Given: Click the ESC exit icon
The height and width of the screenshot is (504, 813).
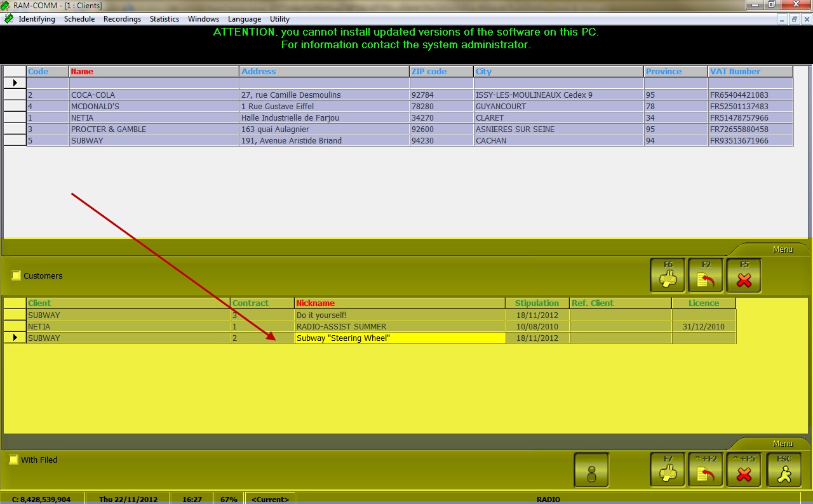Looking at the screenshot, I should pyautogui.click(x=784, y=470).
